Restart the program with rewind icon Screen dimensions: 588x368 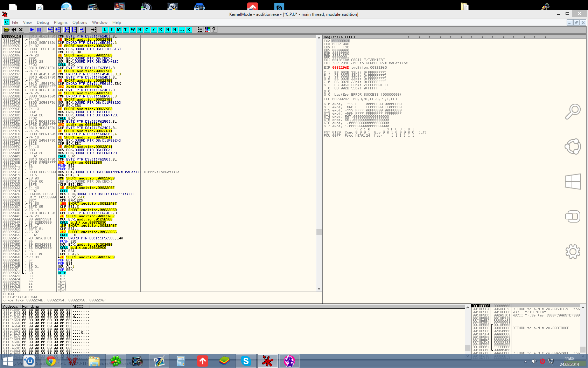(14, 30)
